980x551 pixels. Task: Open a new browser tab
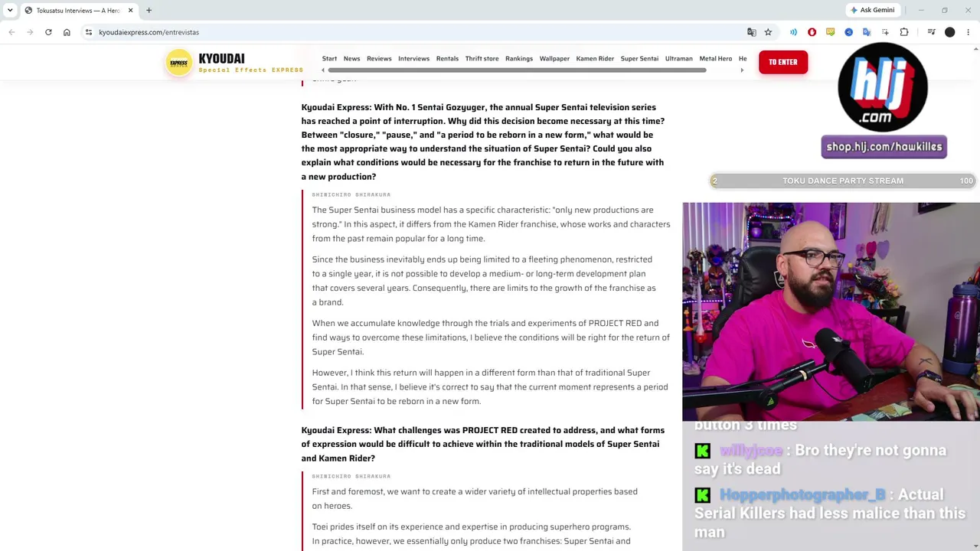149,10
